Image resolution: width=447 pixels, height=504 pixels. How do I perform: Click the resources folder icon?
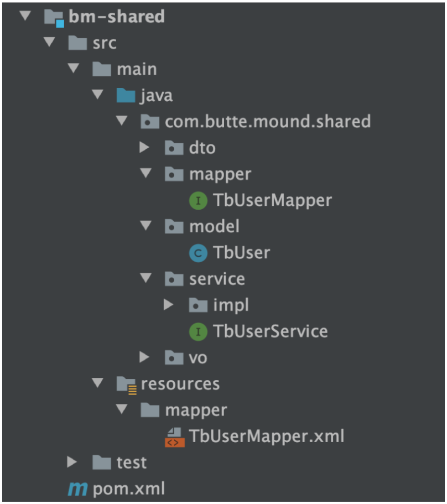coord(127,384)
